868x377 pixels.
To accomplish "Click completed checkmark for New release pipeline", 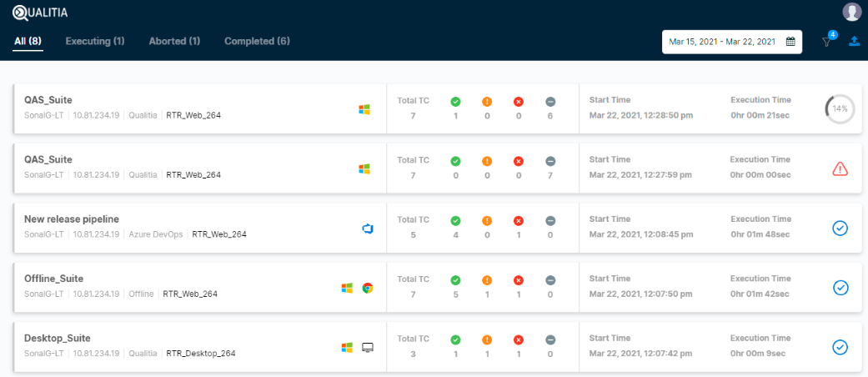I will pyautogui.click(x=840, y=228).
